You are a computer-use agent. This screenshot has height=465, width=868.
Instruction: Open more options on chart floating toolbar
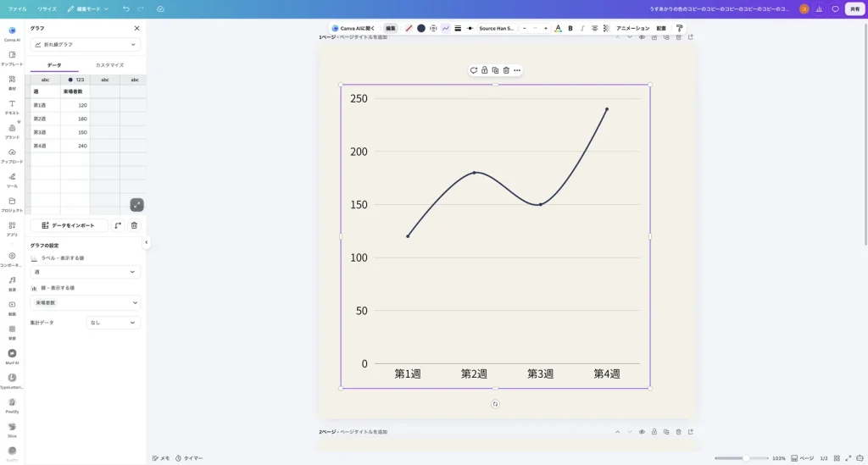(517, 70)
